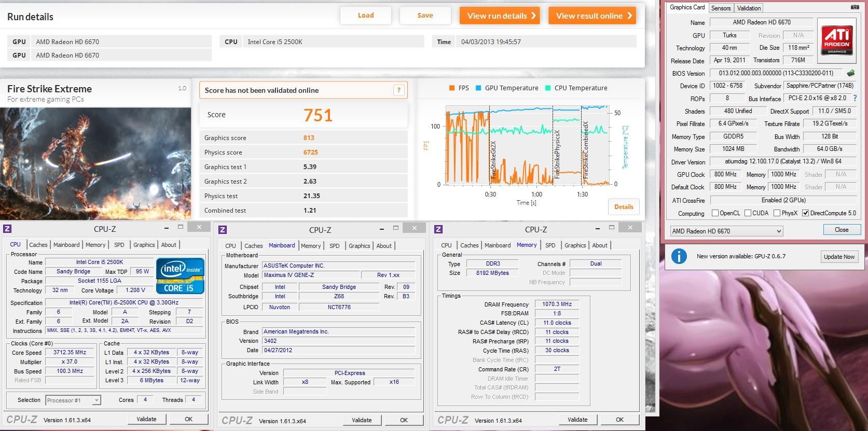Tick the CUDA checkbox
The image size is (868, 431).
click(748, 213)
